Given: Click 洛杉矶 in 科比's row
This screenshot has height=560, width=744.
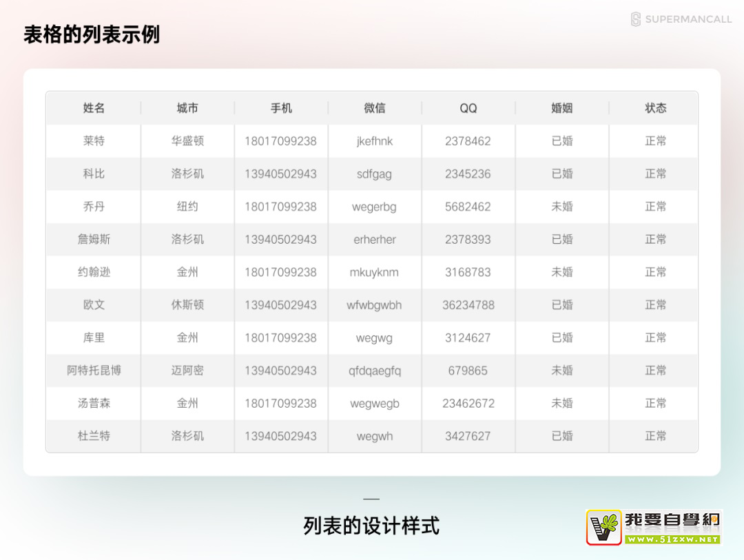Looking at the screenshot, I should coord(187,174).
